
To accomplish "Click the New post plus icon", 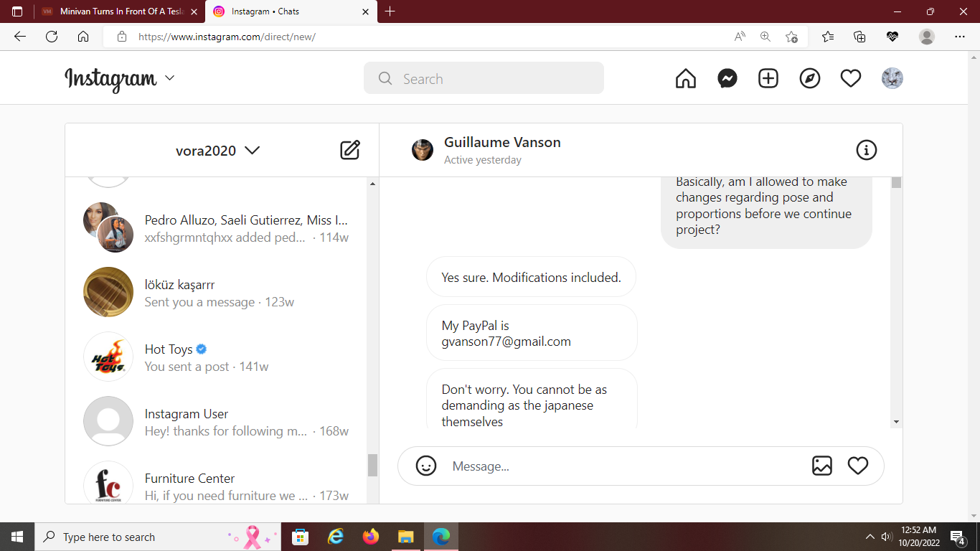I will tap(768, 78).
